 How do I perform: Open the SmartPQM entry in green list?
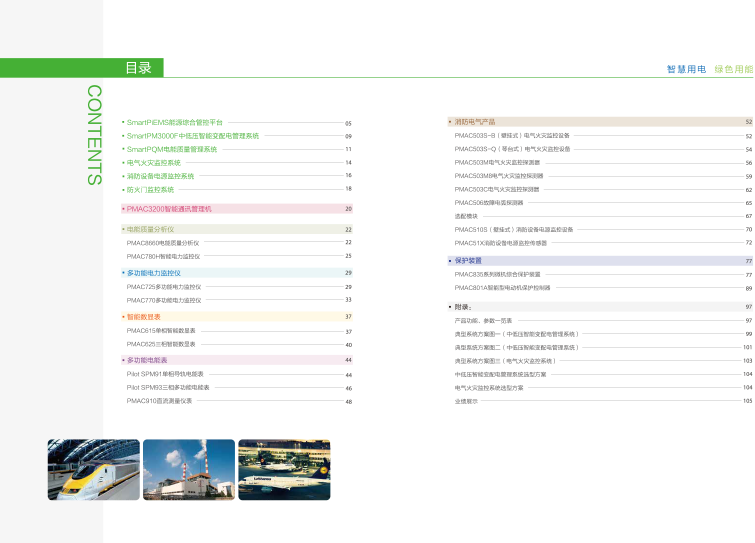point(170,148)
